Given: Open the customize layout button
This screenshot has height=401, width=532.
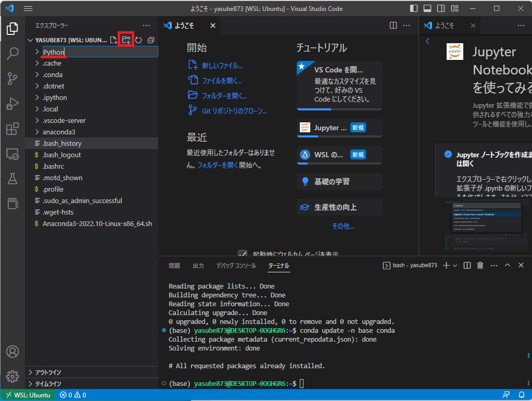Looking at the screenshot, I should (454, 8).
